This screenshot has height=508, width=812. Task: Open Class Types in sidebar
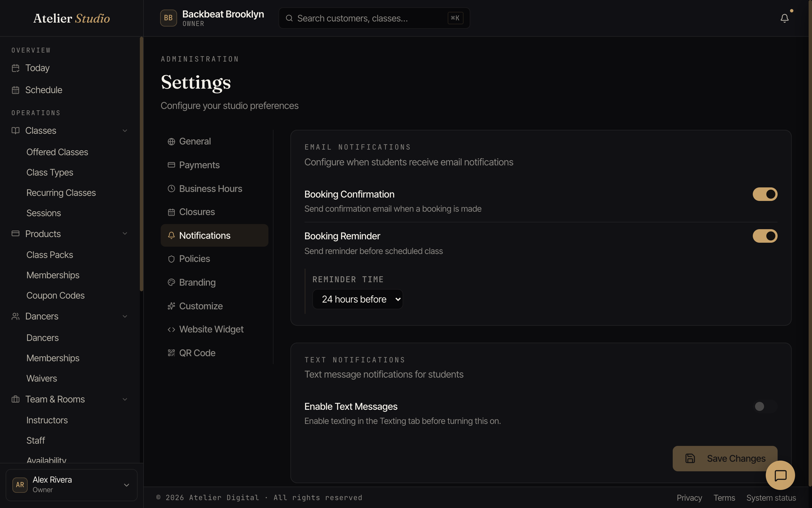click(x=50, y=172)
